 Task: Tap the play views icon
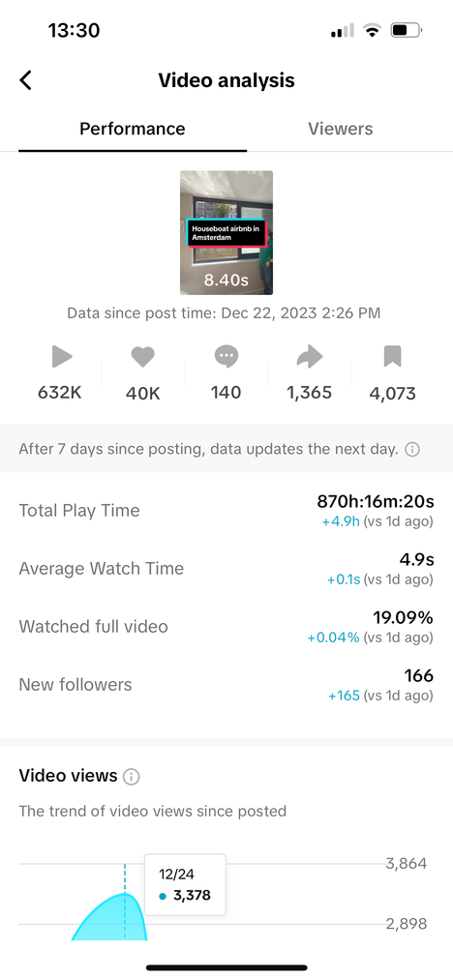tap(61, 357)
